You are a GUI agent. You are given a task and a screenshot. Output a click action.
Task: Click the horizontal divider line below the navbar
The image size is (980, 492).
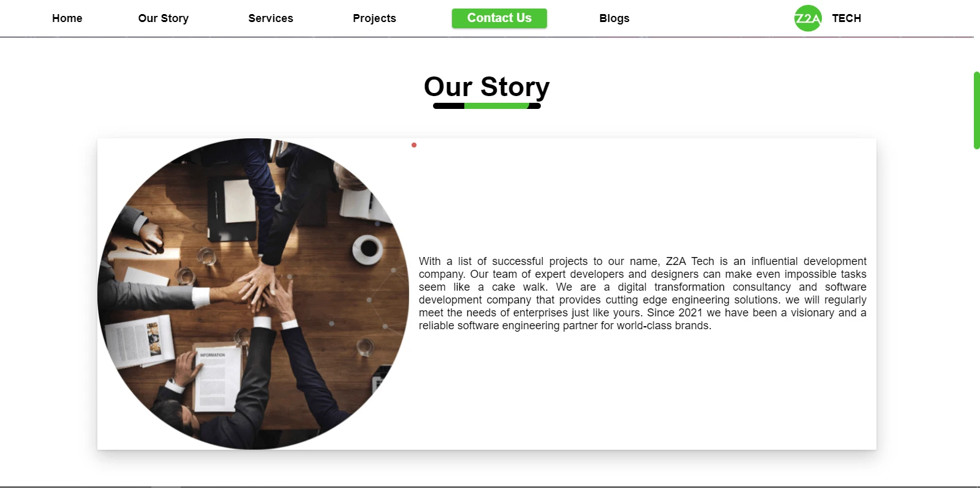coord(487,37)
